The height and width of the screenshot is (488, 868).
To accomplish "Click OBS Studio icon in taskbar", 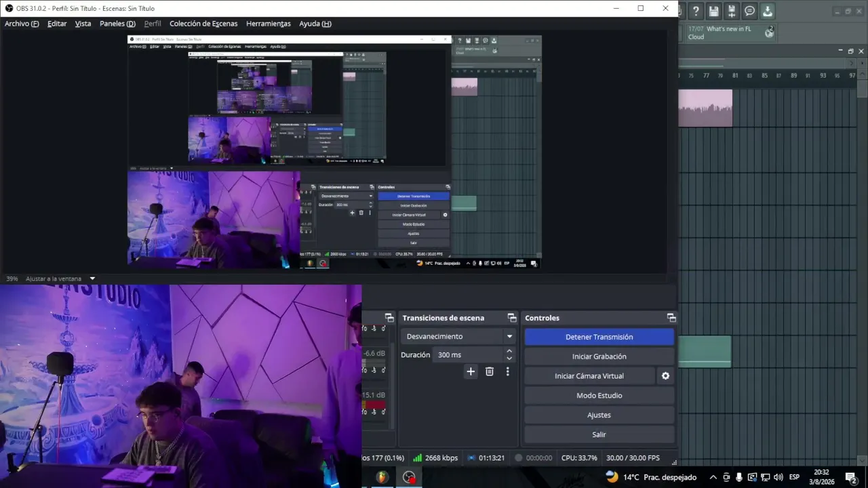I will coord(408,477).
